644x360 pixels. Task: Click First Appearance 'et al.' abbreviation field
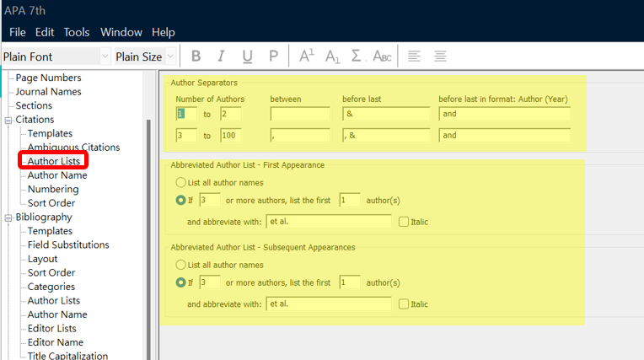[329, 222]
